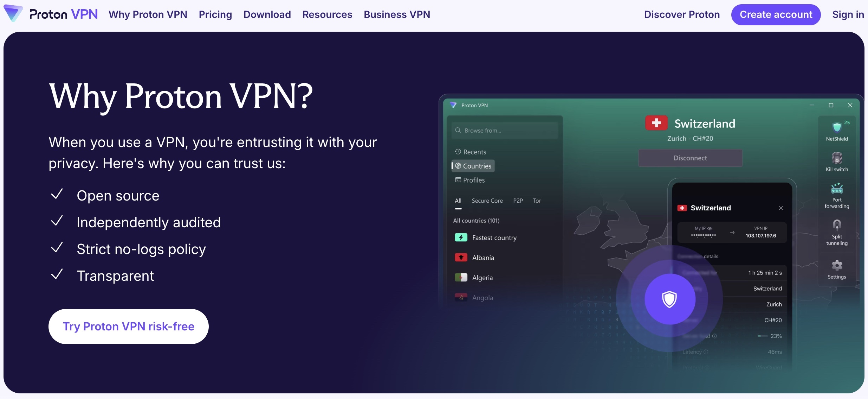The image size is (868, 399).
Task: Click Try Proton VPN risk-free button
Action: pyautogui.click(x=129, y=327)
